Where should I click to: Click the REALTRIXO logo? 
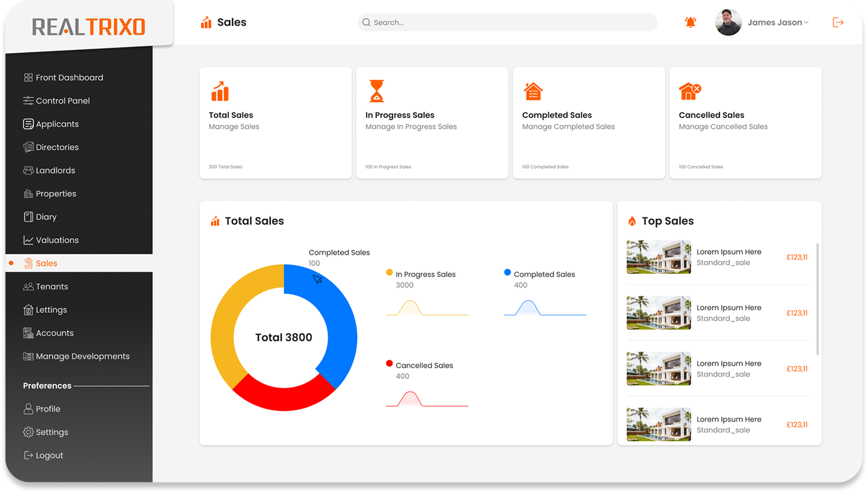click(89, 27)
